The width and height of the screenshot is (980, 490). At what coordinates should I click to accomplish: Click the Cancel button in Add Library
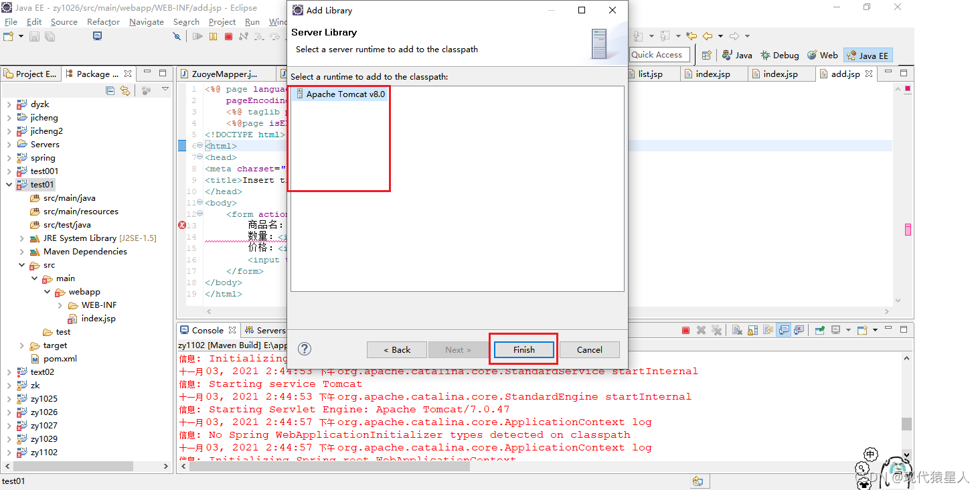point(589,349)
